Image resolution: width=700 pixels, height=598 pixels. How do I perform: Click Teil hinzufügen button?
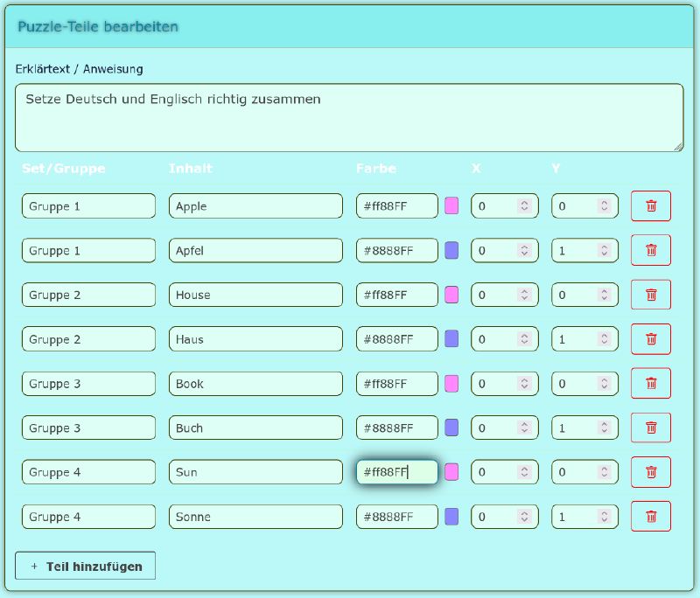(x=85, y=567)
